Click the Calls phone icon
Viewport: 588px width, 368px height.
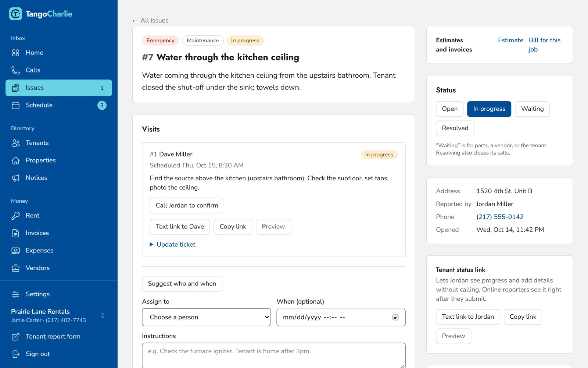coord(15,70)
